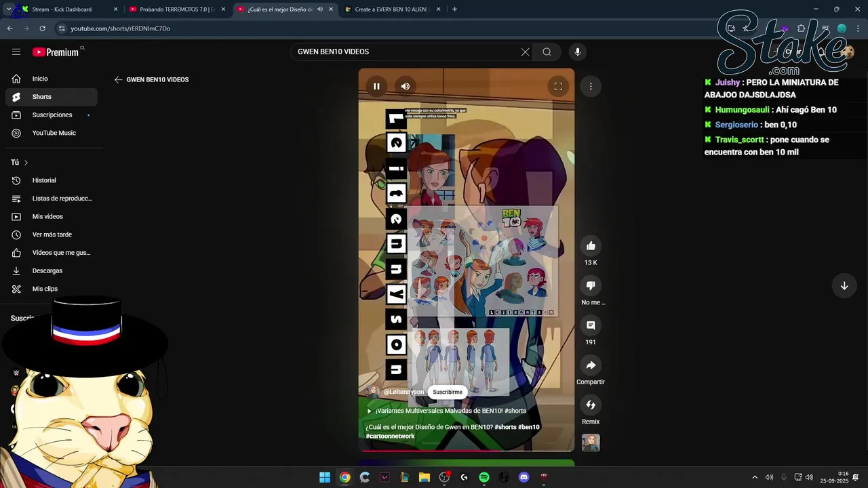The height and width of the screenshot is (488, 868).
Task: Open the comments showing 191
Action: pos(591,325)
